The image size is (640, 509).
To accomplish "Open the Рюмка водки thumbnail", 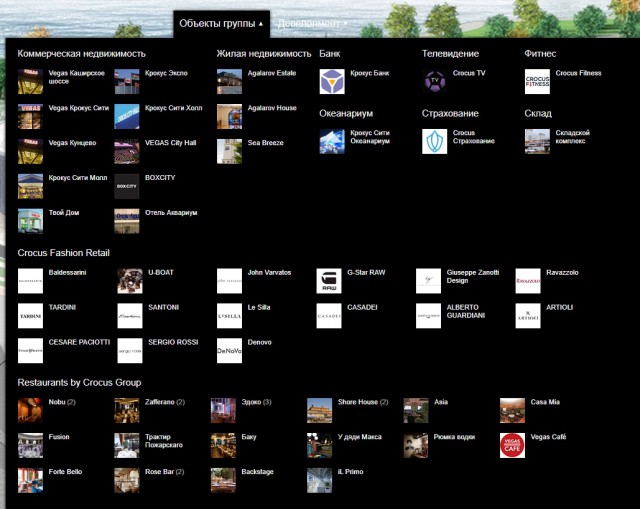I will click(416, 445).
